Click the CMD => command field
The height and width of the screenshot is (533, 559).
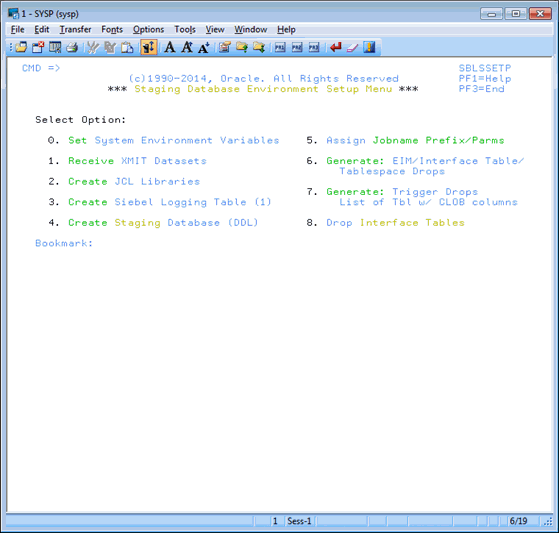[x=41, y=68]
